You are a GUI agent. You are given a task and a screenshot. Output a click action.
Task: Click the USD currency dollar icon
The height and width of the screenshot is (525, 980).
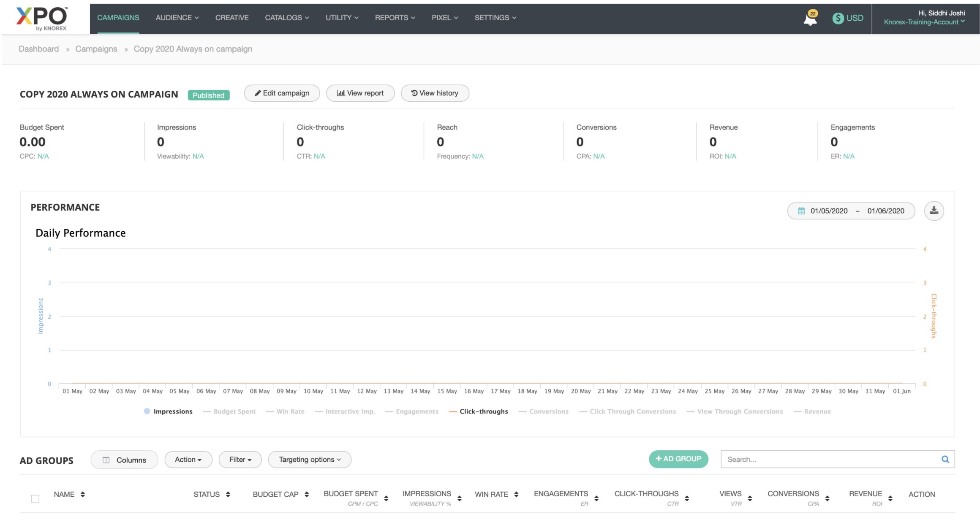838,18
